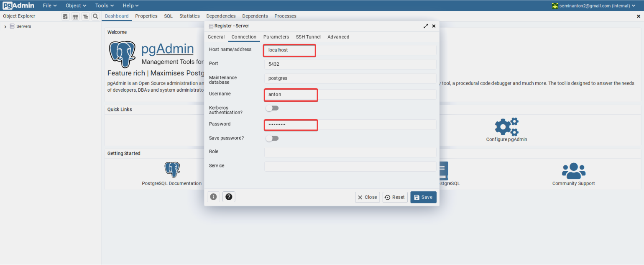Click the Close button in dialog footer
The height and width of the screenshot is (265, 644).
(367, 197)
